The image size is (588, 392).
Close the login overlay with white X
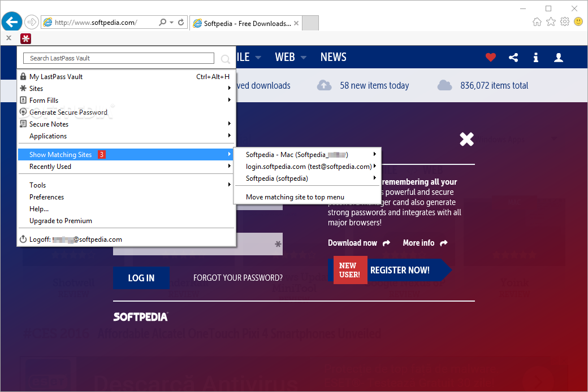pos(467,139)
